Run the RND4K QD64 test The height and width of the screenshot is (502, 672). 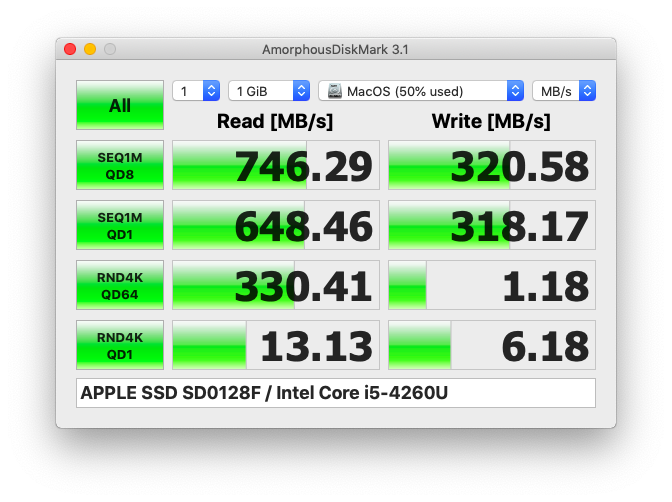point(120,285)
